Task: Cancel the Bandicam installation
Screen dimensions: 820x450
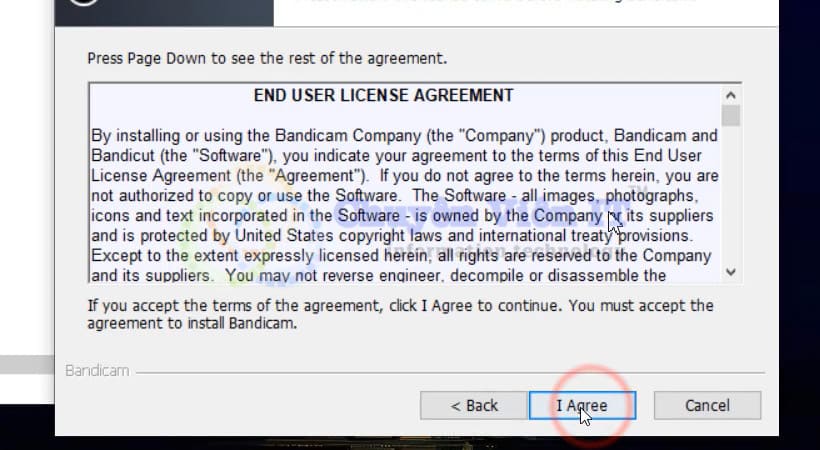Action: point(707,406)
